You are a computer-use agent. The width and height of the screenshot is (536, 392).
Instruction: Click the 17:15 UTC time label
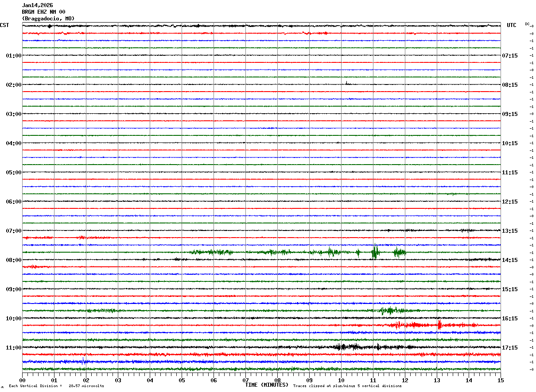pyautogui.click(x=509, y=348)
